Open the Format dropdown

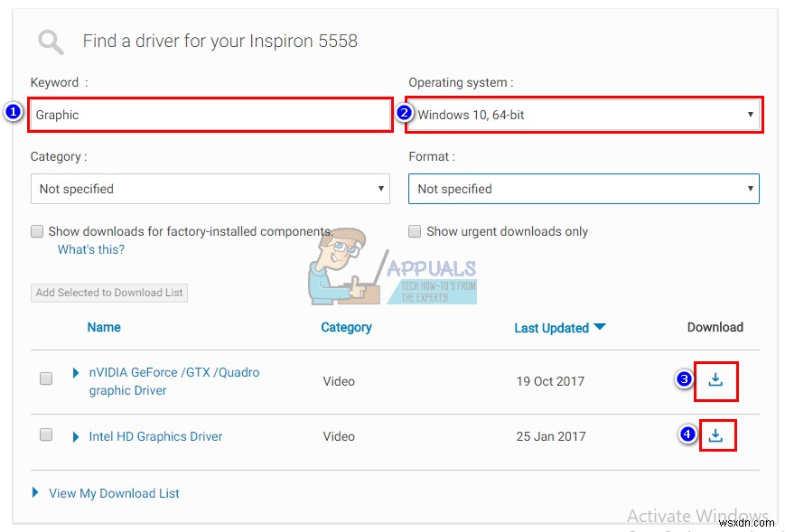[584, 189]
